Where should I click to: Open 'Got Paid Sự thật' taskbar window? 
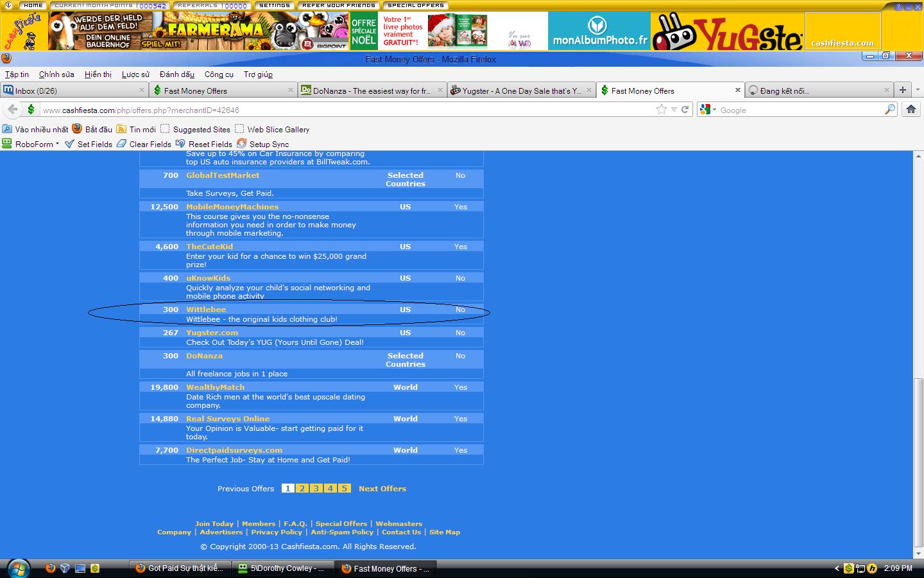(x=180, y=568)
